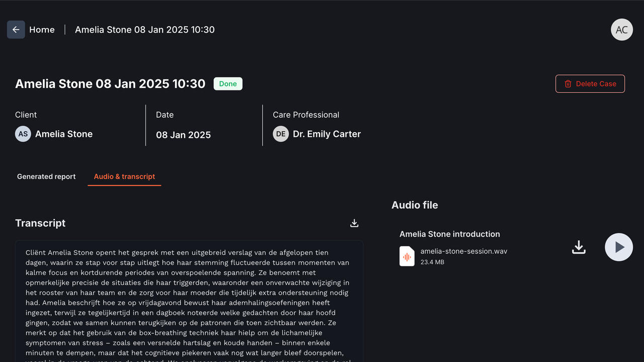Switch to the Generated report tab
The width and height of the screenshot is (644, 362).
coord(46,176)
